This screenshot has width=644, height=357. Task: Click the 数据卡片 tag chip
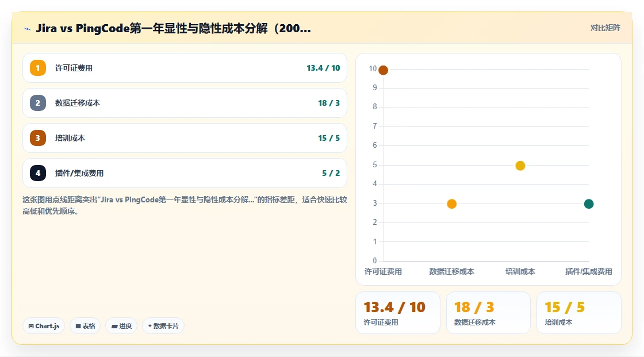click(x=163, y=326)
